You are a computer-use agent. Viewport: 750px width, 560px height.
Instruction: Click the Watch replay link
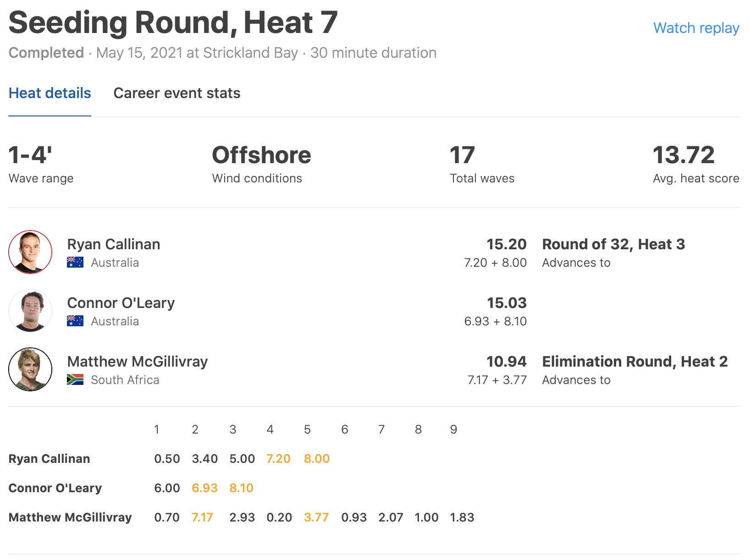tap(696, 28)
